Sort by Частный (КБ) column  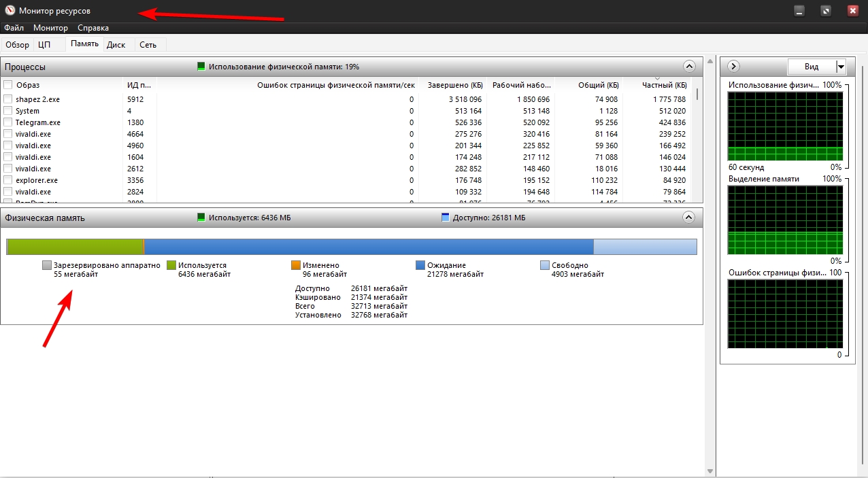click(656, 85)
